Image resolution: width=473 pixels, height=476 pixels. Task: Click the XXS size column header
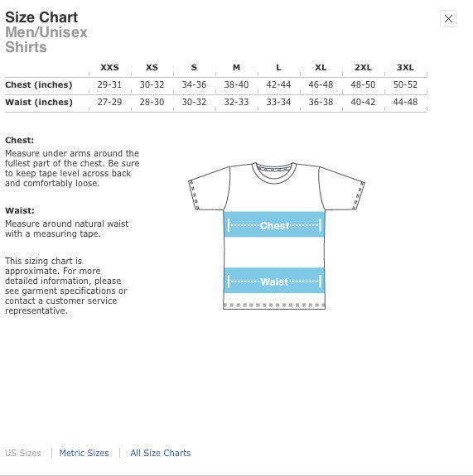(x=109, y=67)
